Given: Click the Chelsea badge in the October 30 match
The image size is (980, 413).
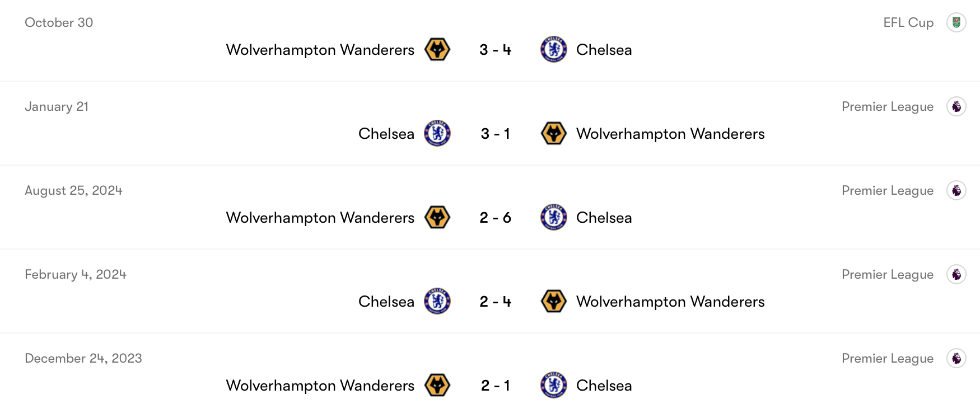Looking at the screenshot, I should pos(553,49).
